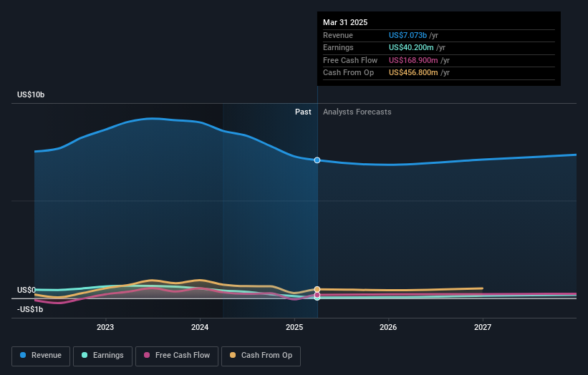Viewport: 588px width, 375px height.
Task: Toggle the Revenue legend button
Action: (x=41, y=356)
